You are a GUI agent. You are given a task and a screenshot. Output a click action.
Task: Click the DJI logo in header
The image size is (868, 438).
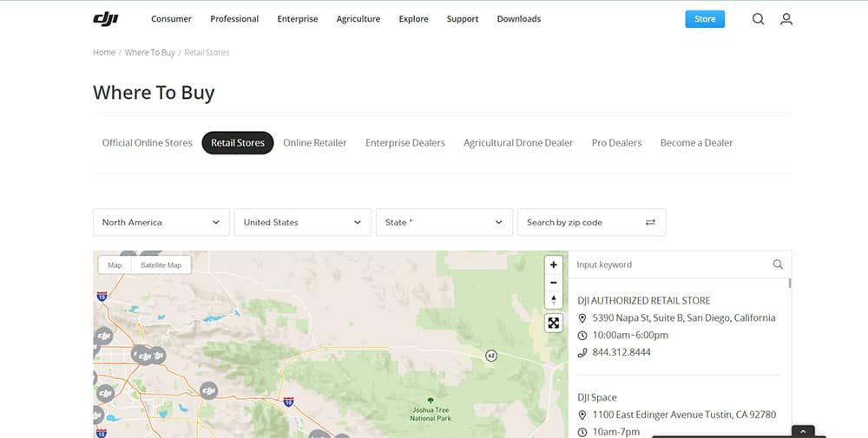[x=106, y=19]
